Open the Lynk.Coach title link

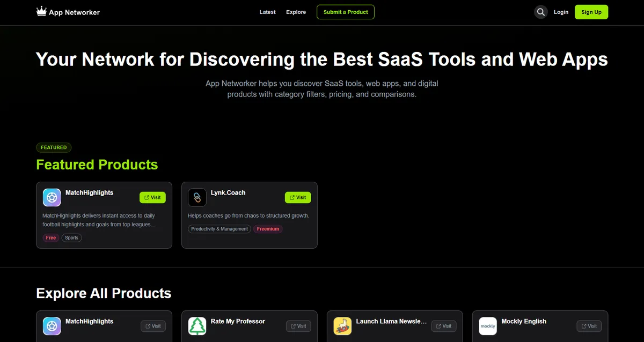(228, 192)
